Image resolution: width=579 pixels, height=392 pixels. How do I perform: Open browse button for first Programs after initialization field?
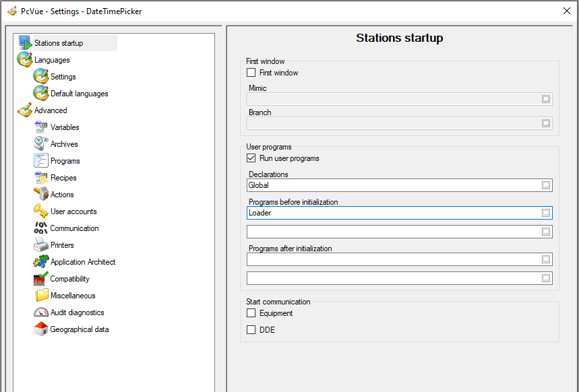[x=546, y=259]
